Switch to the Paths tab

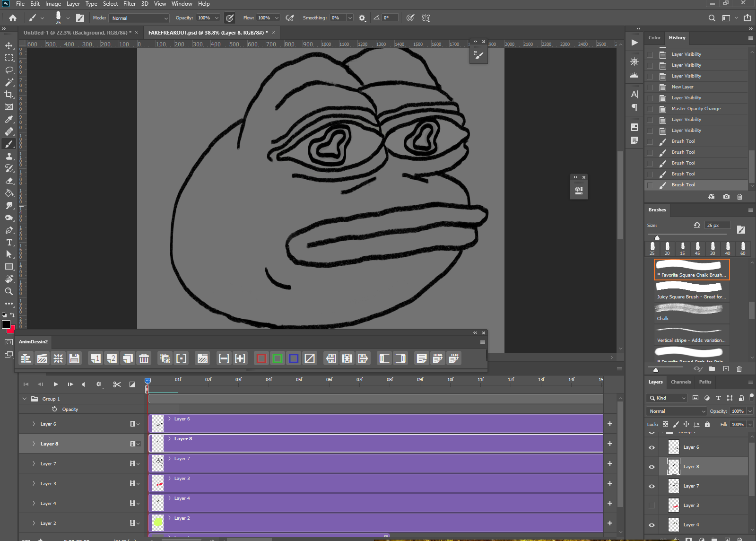click(x=705, y=382)
